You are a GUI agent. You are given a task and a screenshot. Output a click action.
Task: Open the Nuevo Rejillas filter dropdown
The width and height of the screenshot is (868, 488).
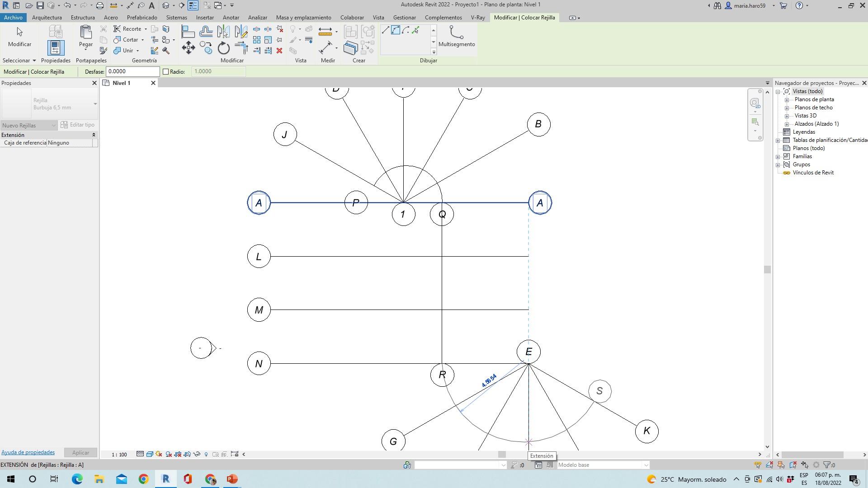click(29, 125)
